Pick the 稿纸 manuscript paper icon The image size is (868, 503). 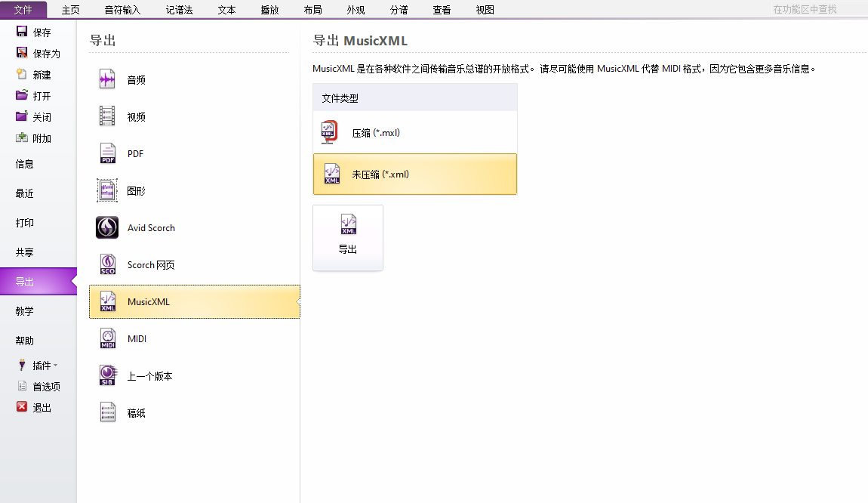(x=107, y=412)
